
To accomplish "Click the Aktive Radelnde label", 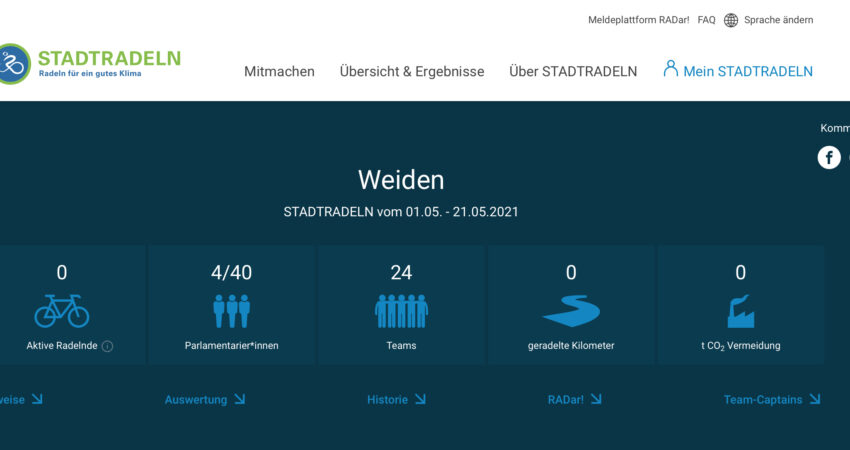I will pos(62,345).
